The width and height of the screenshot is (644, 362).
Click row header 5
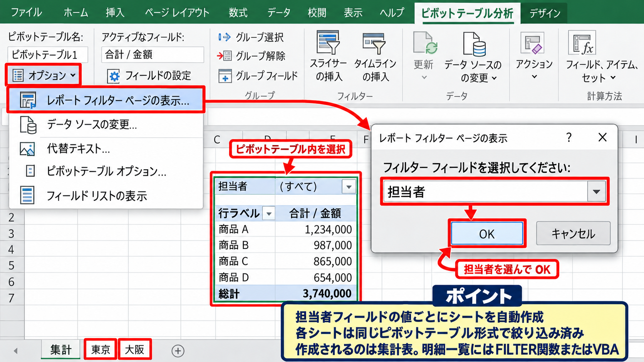pyautogui.click(x=12, y=265)
